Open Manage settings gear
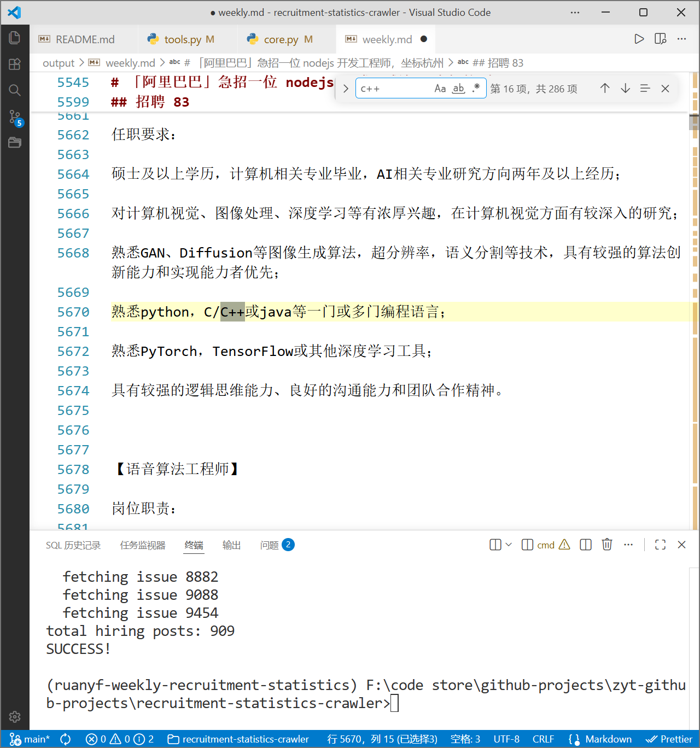Image resolution: width=700 pixels, height=748 pixels. click(x=15, y=717)
